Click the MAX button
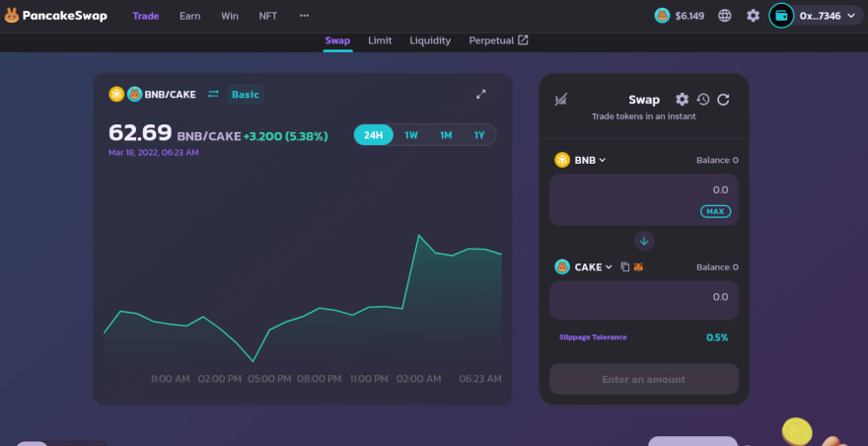 click(x=715, y=211)
